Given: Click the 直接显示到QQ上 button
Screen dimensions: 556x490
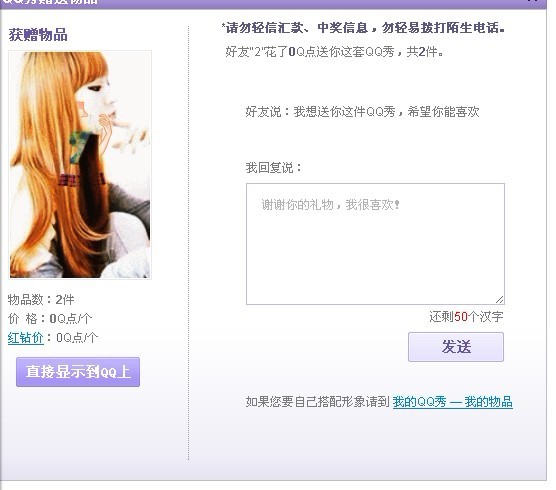Looking at the screenshot, I should (x=78, y=372).
